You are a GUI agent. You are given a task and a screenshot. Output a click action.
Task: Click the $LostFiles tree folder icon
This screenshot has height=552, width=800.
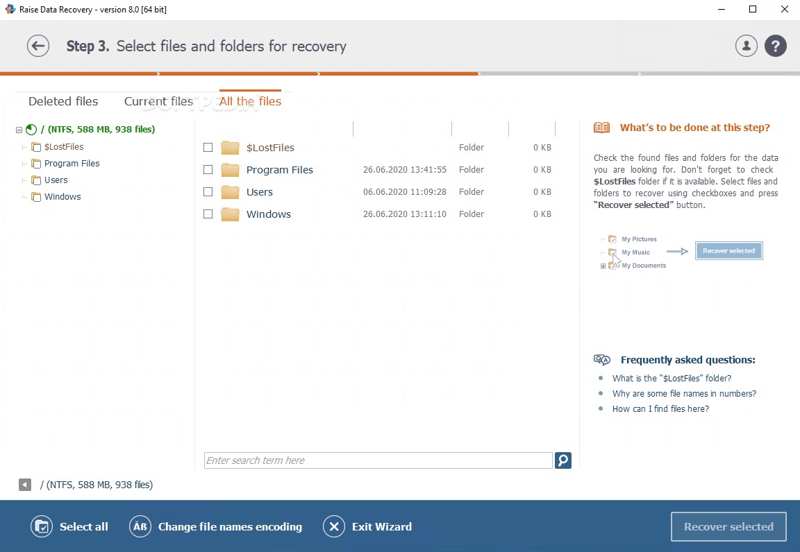36,147
